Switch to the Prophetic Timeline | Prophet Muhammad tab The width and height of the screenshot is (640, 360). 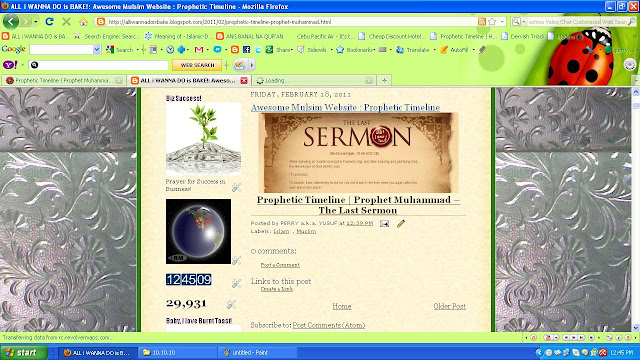click(63, 80)
